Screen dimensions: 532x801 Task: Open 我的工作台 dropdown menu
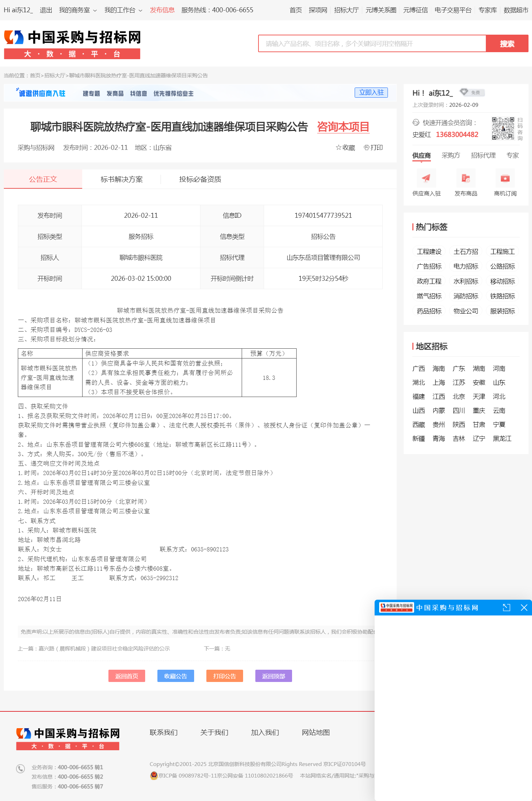[x=123, y=10]
